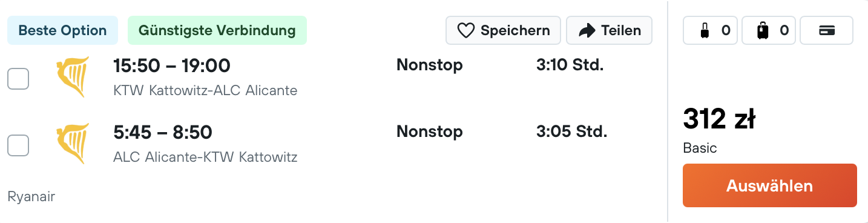Share this flight using Teilen

click(609, 30)
